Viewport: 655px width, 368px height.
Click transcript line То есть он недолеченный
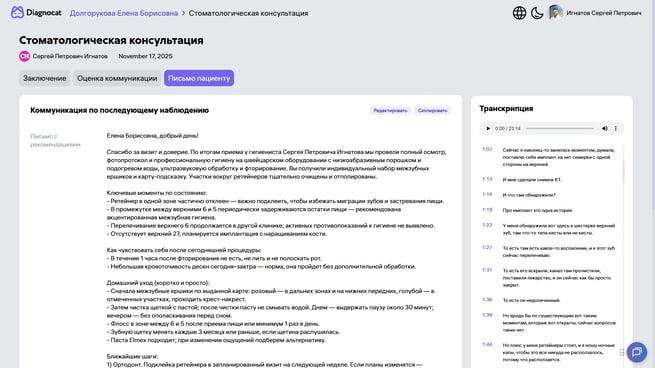[x=531, y=300]
